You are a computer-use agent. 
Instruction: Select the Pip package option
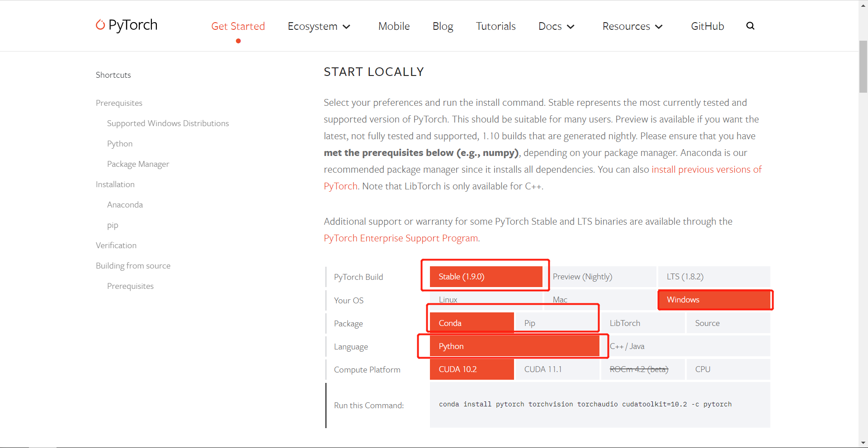point(557,323)
